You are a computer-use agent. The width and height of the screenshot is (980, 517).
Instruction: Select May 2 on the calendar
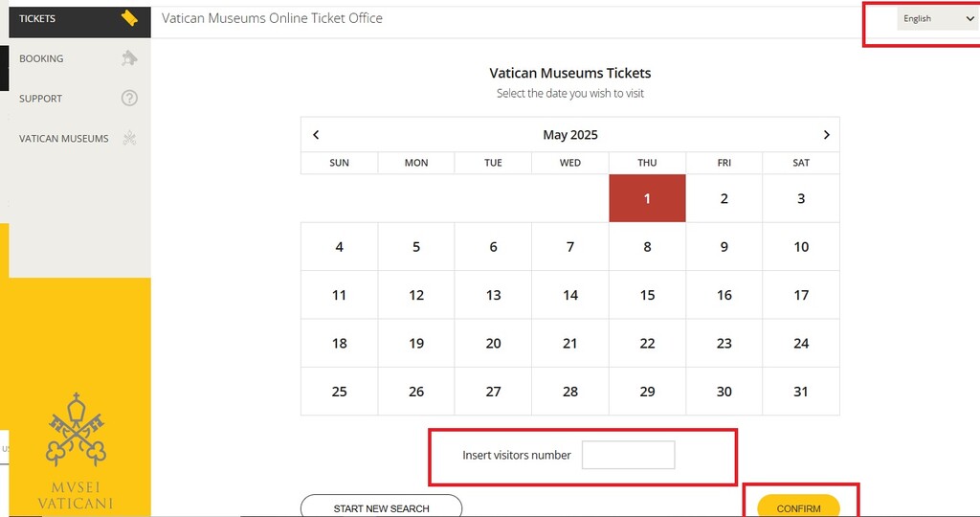[x=724, y=198]
